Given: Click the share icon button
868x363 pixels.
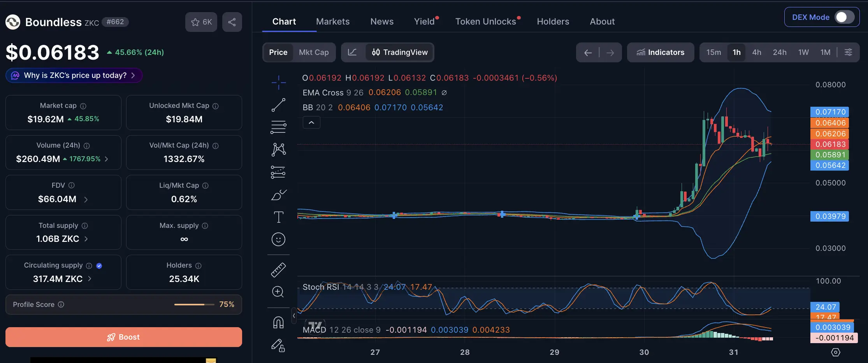Looking at the screenshot, I should point(232,22).
